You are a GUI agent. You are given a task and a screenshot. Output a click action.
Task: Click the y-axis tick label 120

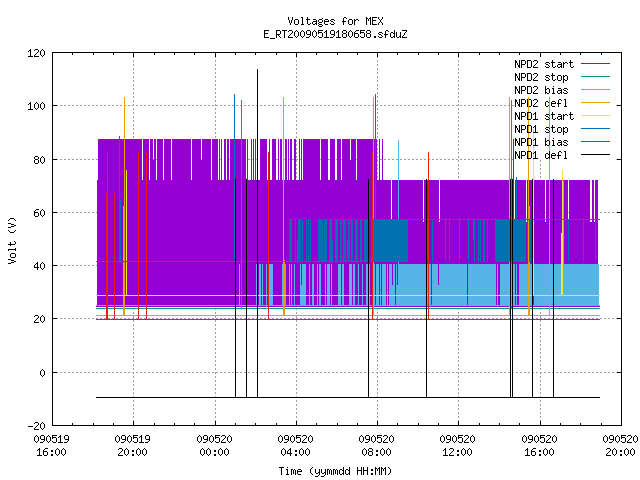36,53
